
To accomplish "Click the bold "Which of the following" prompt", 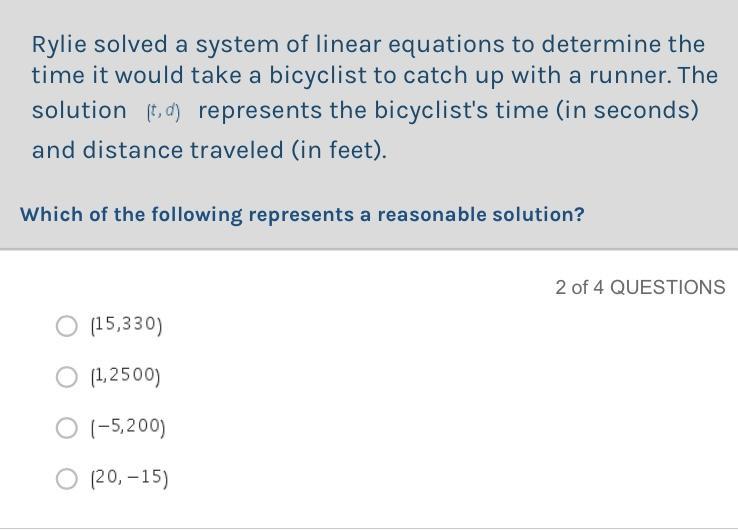I will 131,215.
